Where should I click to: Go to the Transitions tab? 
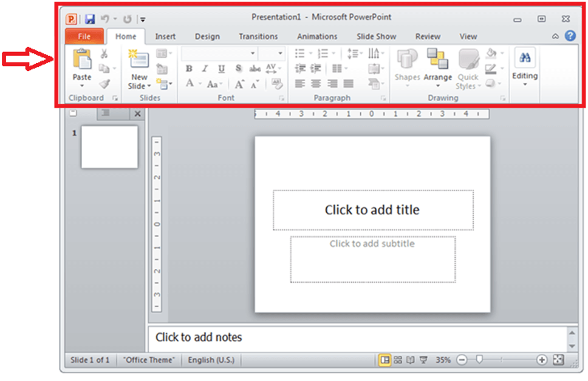258,36
